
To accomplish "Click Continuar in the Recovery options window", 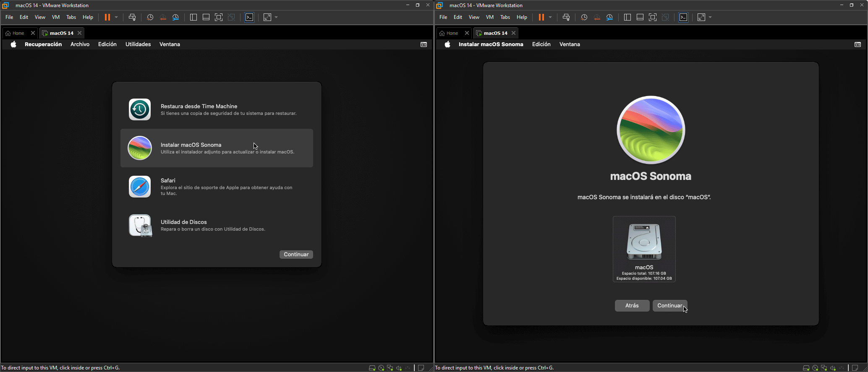I will pyautogui.click(x=296, y=255).
